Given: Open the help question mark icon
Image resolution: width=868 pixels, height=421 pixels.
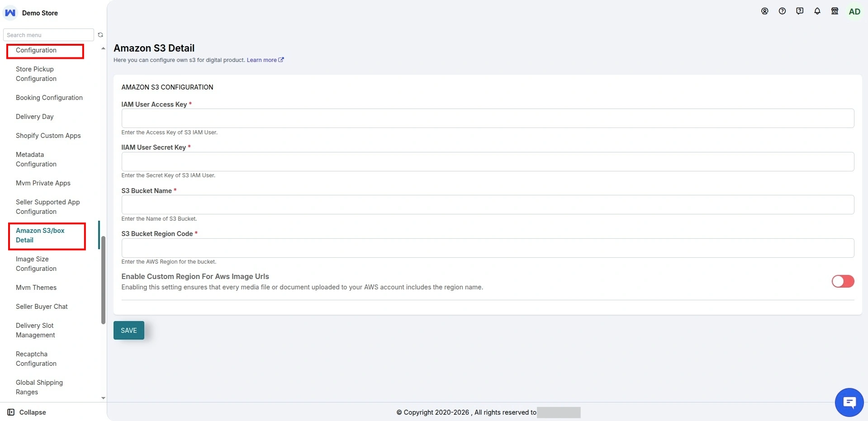Looking at the screenshot, I should (782, 11).
